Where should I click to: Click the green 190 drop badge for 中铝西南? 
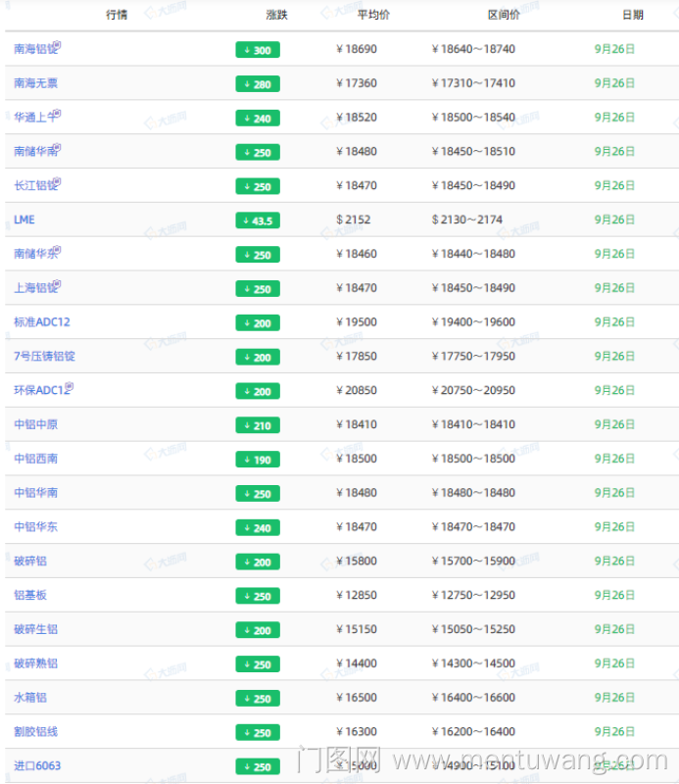click(258, 460)
